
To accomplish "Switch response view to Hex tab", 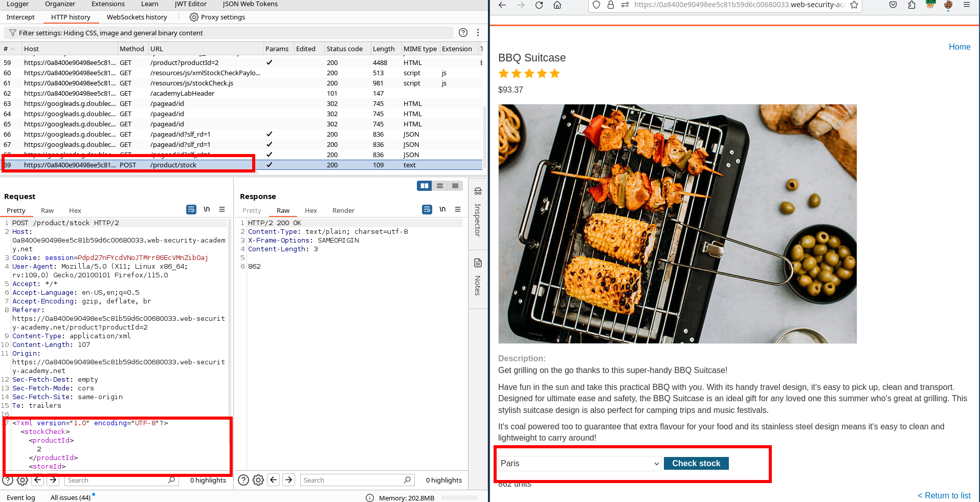I will coord(311,210).
